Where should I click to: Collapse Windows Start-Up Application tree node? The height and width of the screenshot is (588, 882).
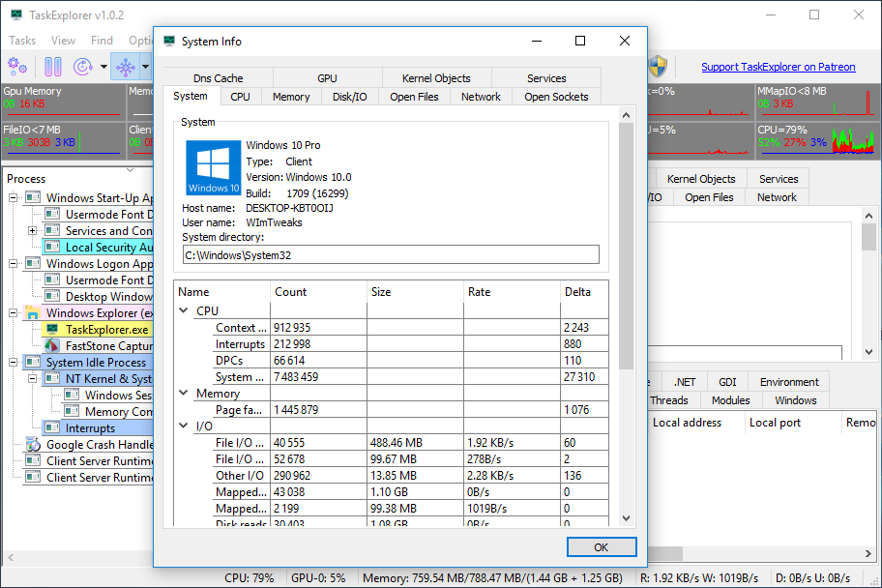coord(13,197)
